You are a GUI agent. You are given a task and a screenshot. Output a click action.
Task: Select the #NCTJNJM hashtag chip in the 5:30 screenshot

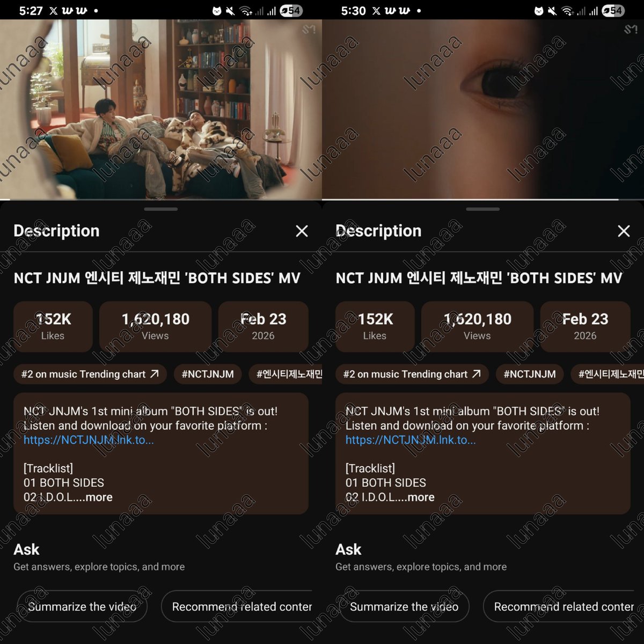click(x=530, y=374)
